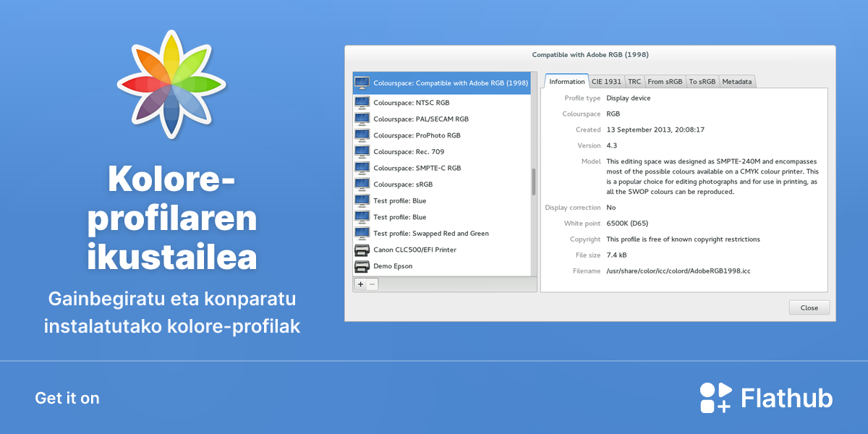Click the Display correction value 'No'
Image resolution: width=868 pixels, height=434 pixels.
[611, 208]
